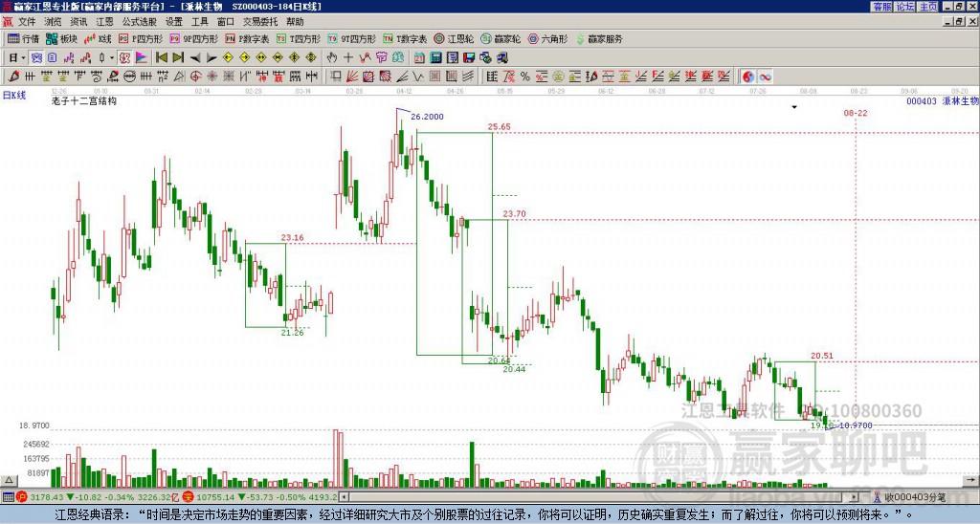Viewport: 980px width, 524px height.
Task: Jump to the last bar (green right-end arrow)
Action: 178,58
